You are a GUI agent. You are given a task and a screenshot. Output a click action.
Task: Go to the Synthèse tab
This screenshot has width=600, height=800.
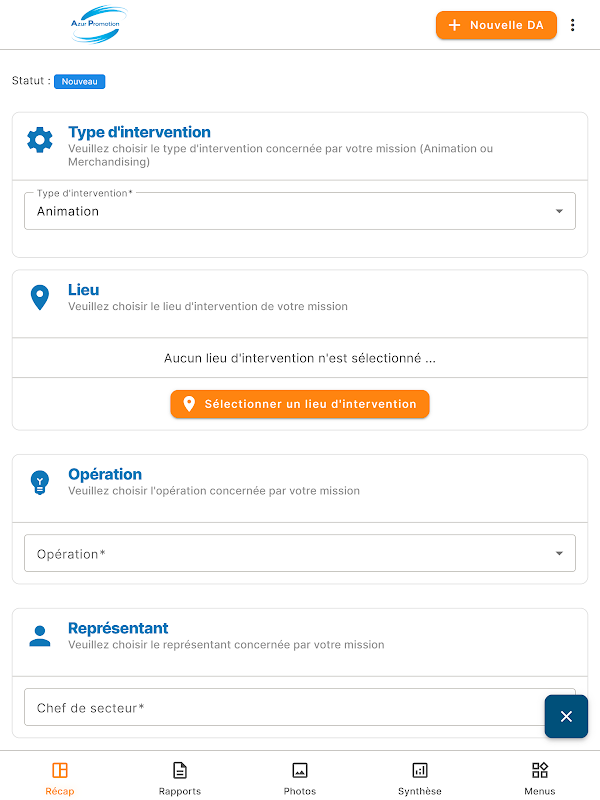[x=420, y=779]
